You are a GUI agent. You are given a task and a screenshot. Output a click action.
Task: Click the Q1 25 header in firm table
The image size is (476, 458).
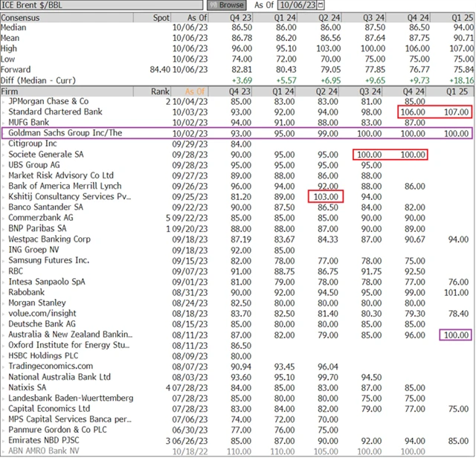pos(457,91)
